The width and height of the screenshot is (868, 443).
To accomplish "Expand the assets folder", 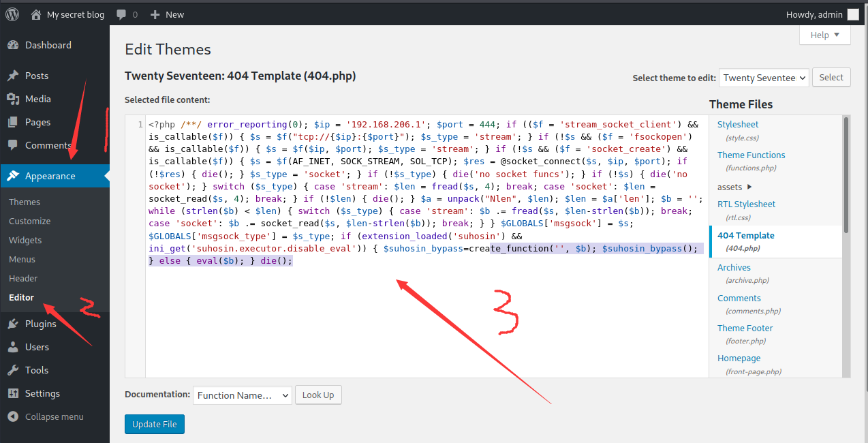I will point(734,187).
